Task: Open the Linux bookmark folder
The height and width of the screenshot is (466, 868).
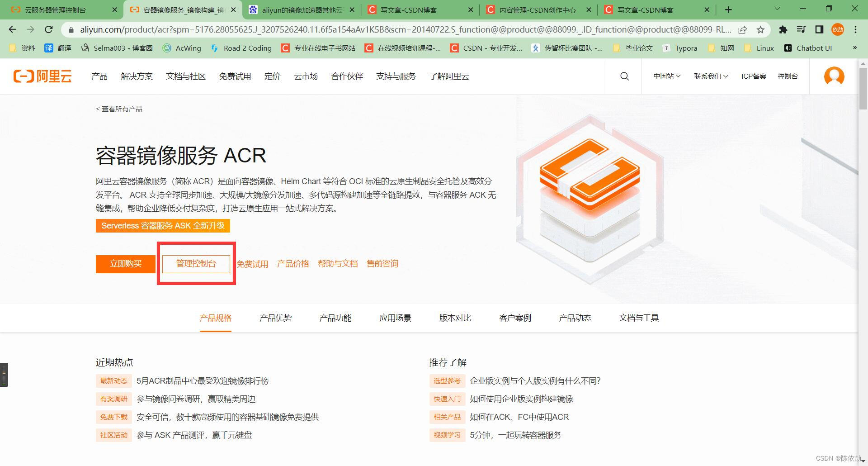Action: [x=759, y=48]
